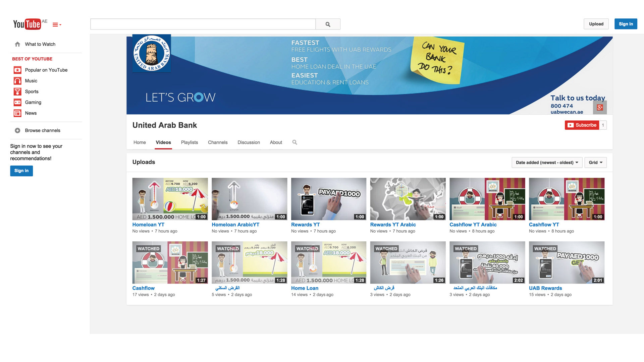
Task: Click the Gaming controller icon
Action: (17, 102)
